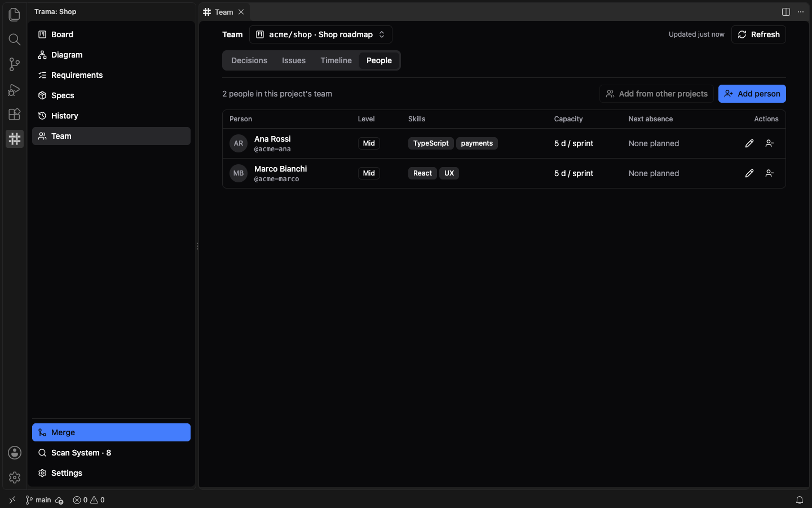
Task: Click the Merge button in sidebar
Action: pyautogui.click(x=111, y=432)
